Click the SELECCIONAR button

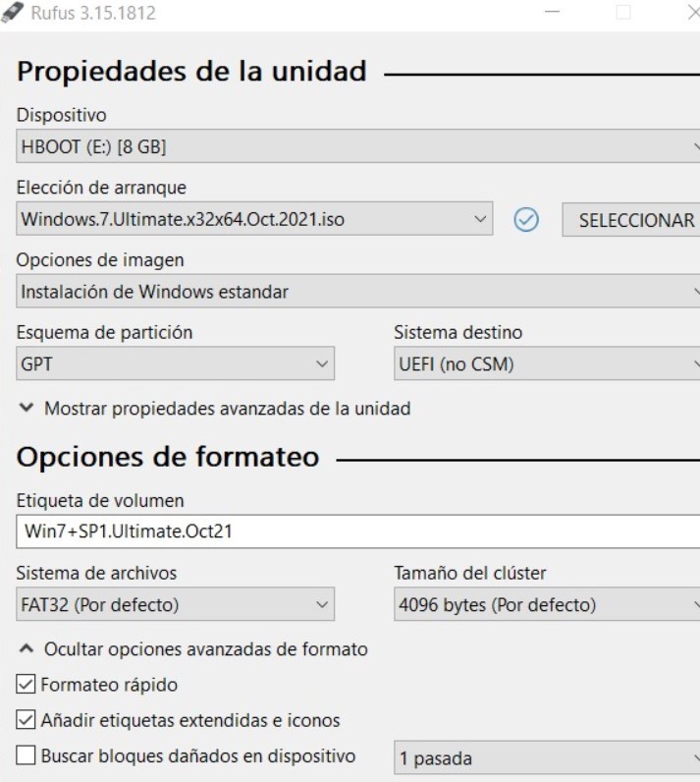pos(631,220)
